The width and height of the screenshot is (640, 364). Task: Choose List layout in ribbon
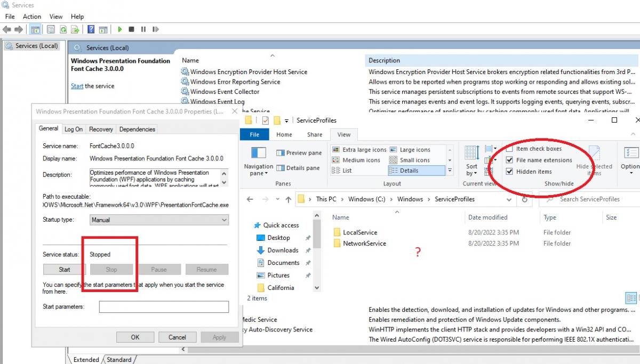click(342, 171)
